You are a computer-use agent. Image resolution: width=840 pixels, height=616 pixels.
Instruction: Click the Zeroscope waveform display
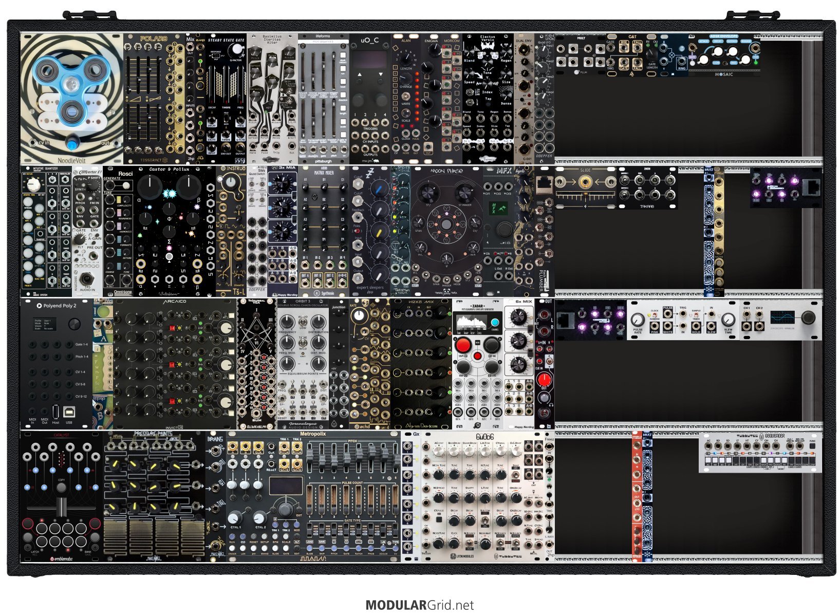[782, 316]
